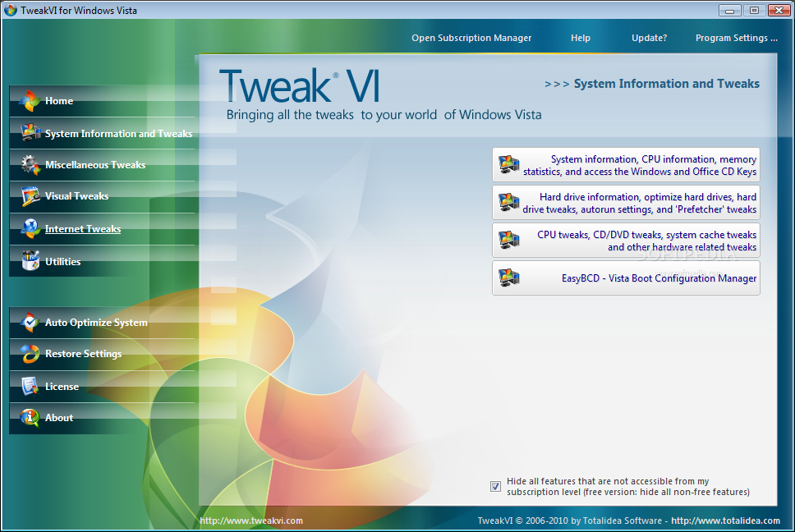Uncheck Hide all features not accessible checkbox
Image resolution: width=795 pixels, height=532 pixels.
click(495, 487)
